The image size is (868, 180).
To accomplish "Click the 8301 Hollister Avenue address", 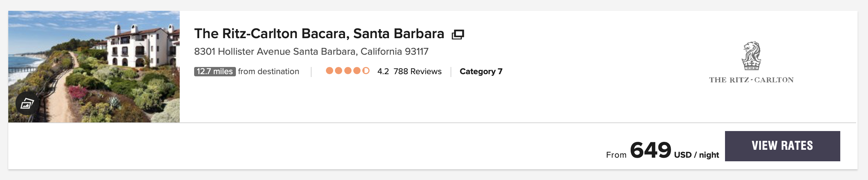I will (311, 52).
